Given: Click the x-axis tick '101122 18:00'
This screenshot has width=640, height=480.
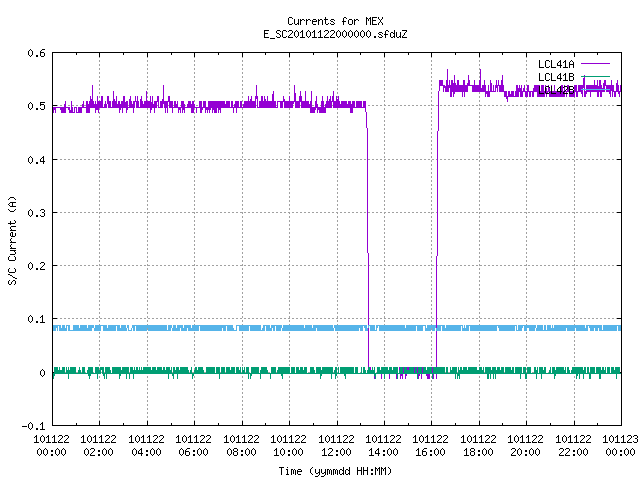Looking at the screenshot, I should [478, 446].
